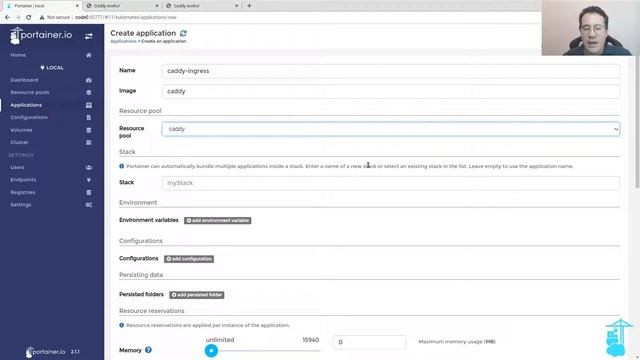Screen dimensions: 640x360
Task: Click the Applications icon in sidebar
Action: [x=89, y=105]
